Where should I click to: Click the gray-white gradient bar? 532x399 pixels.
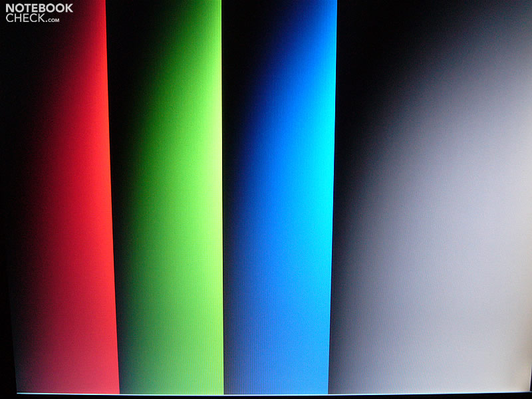[432, 197]
